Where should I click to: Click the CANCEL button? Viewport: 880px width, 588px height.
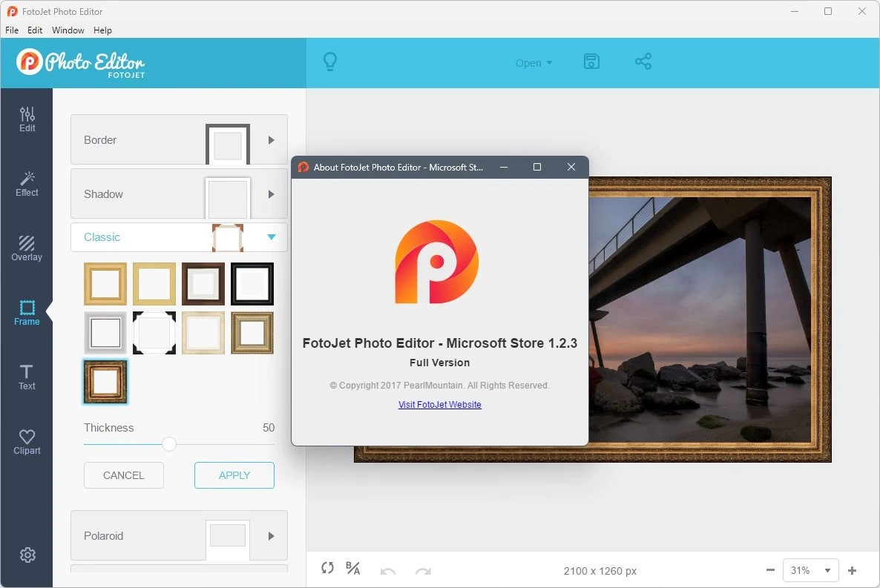click(123, 475)
